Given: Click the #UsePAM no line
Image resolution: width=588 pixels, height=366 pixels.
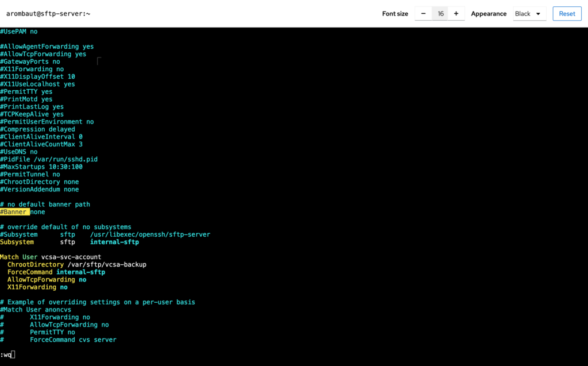Looking at the screenshot, I should (x=18, y=32).
